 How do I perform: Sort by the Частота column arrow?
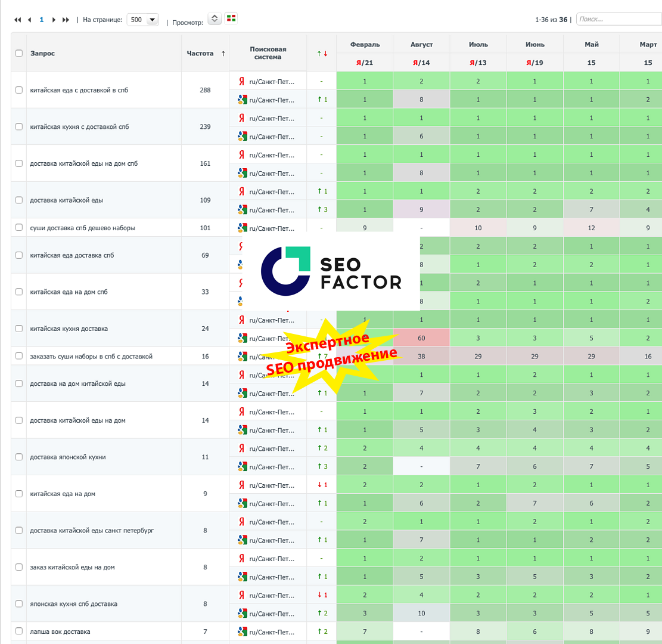coord(223,53)
